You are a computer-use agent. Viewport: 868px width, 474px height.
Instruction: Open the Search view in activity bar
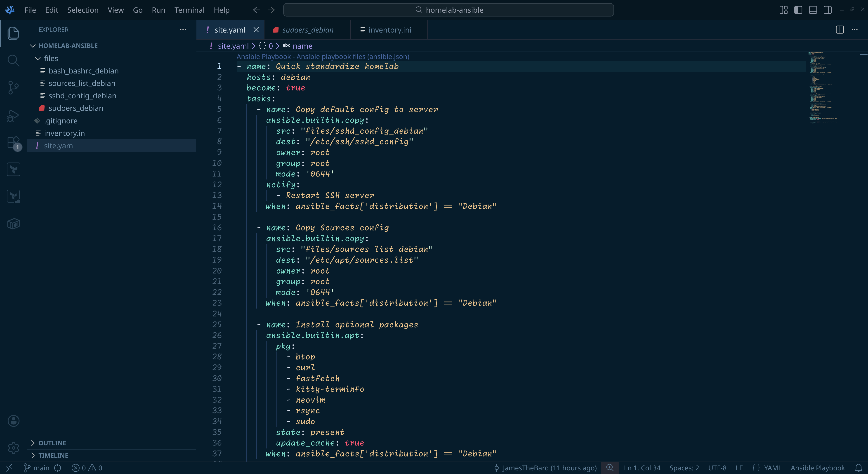tap(13, 61)
